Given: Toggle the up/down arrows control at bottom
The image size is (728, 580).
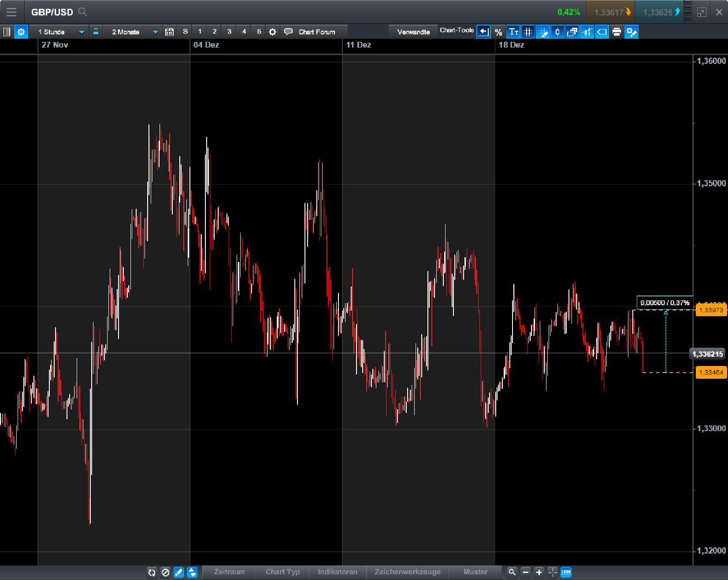Looking at the screenshot, I should tap(192, 573).
